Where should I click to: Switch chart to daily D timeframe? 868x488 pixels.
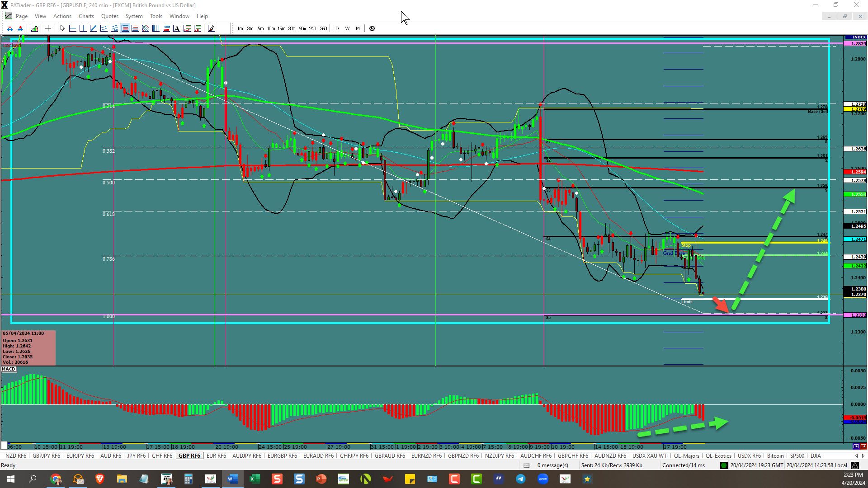tap(337, 28)
